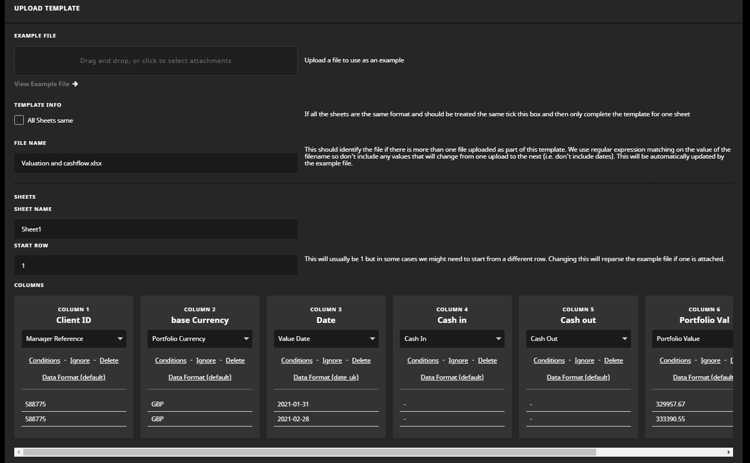Viewport: 750px width, 463px height.
Task: Open Data Format for base Currency column
Action: point(200,377)
